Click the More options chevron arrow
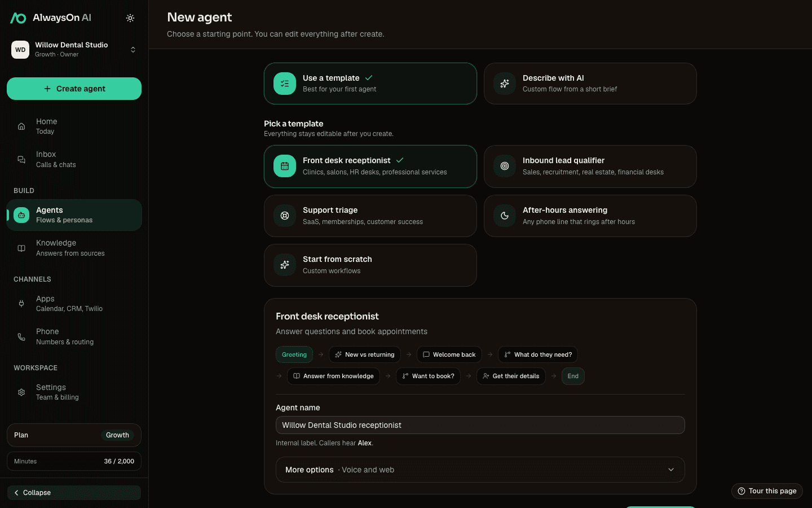Viewport: 812px width, 508px height. coord(671,470)
